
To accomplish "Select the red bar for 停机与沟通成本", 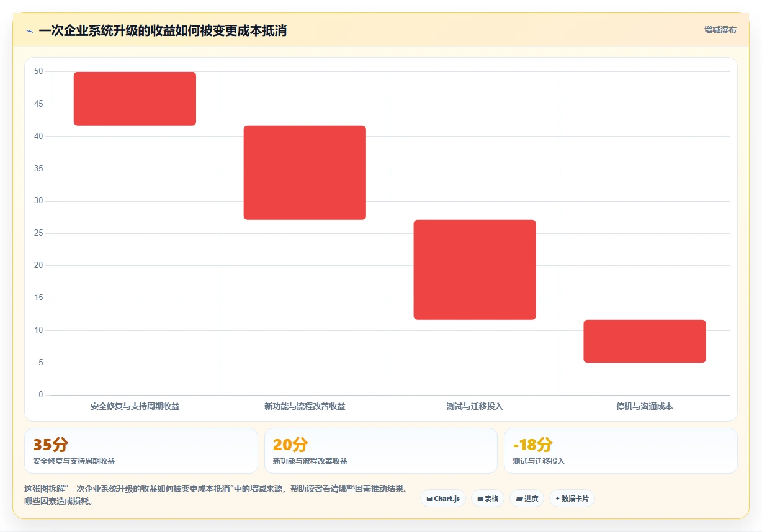I will click(645, 341).
